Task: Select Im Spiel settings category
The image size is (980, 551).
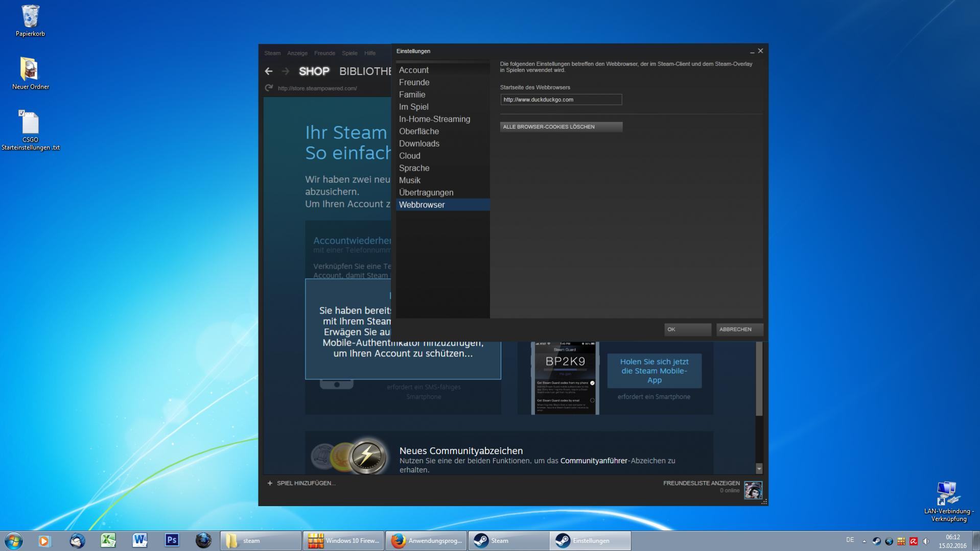Action: pyautogui.click(x=442, y=107)
